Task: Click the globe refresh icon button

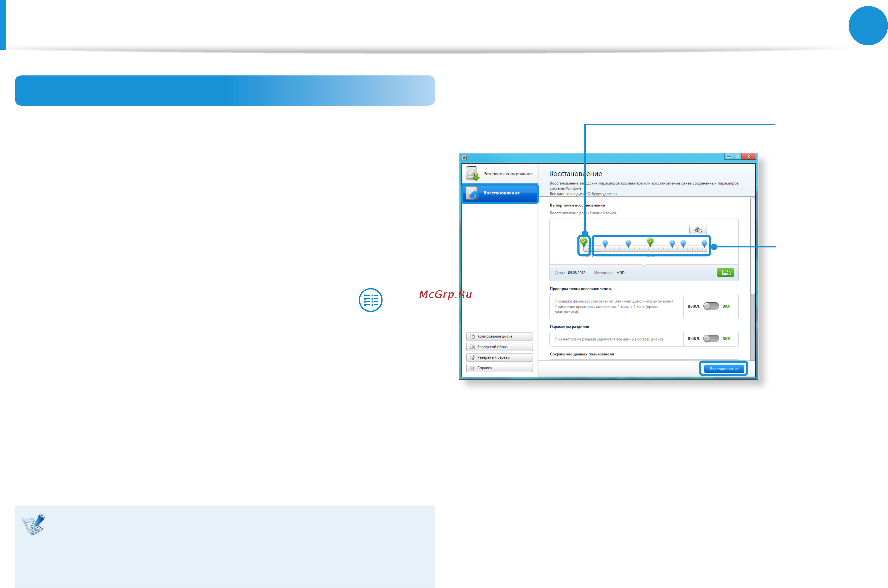Action: pyautogui.click(x=698, y=230)
